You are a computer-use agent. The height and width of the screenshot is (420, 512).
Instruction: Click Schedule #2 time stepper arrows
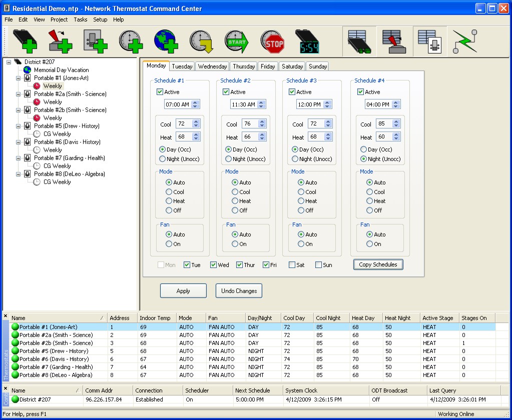click(x=261, y=104)
